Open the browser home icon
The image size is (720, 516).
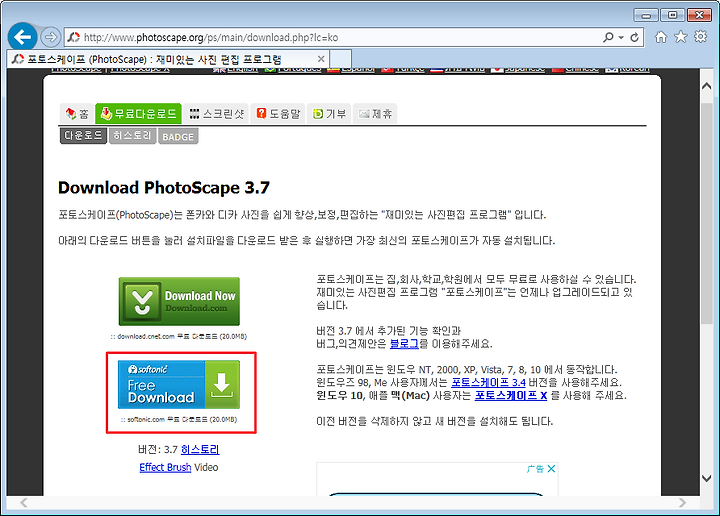(x=661, y=37)
